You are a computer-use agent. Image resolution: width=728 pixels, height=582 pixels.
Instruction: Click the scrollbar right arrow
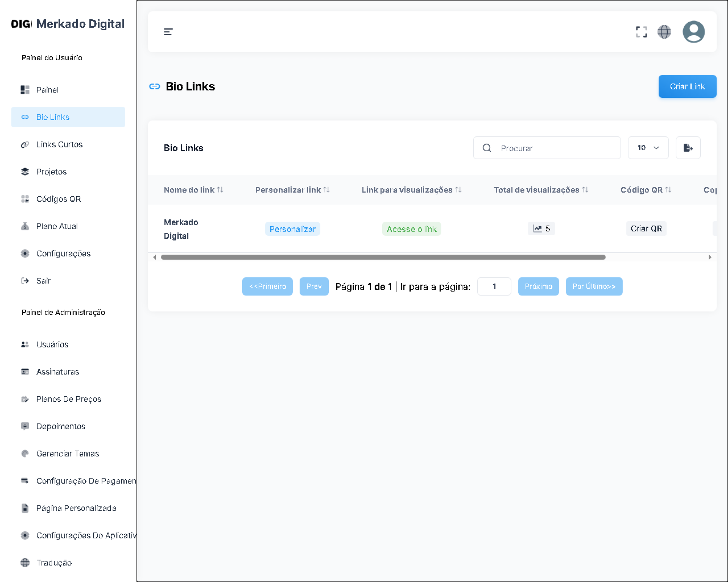709,257
